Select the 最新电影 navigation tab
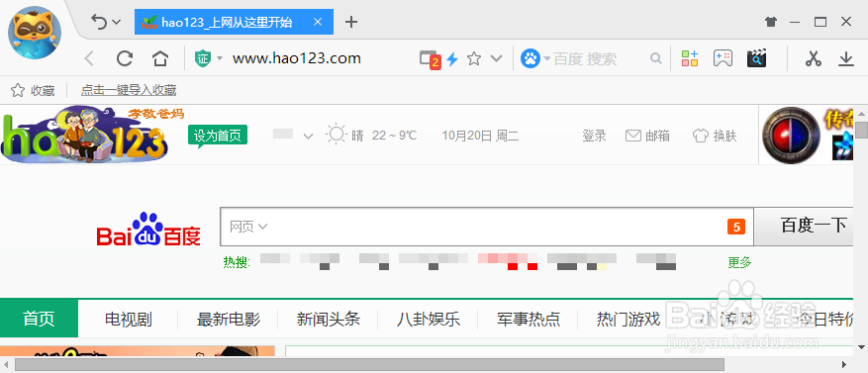The height and width of the screenshot is (373, 868). pyautogui.click(x=229, y=319)
